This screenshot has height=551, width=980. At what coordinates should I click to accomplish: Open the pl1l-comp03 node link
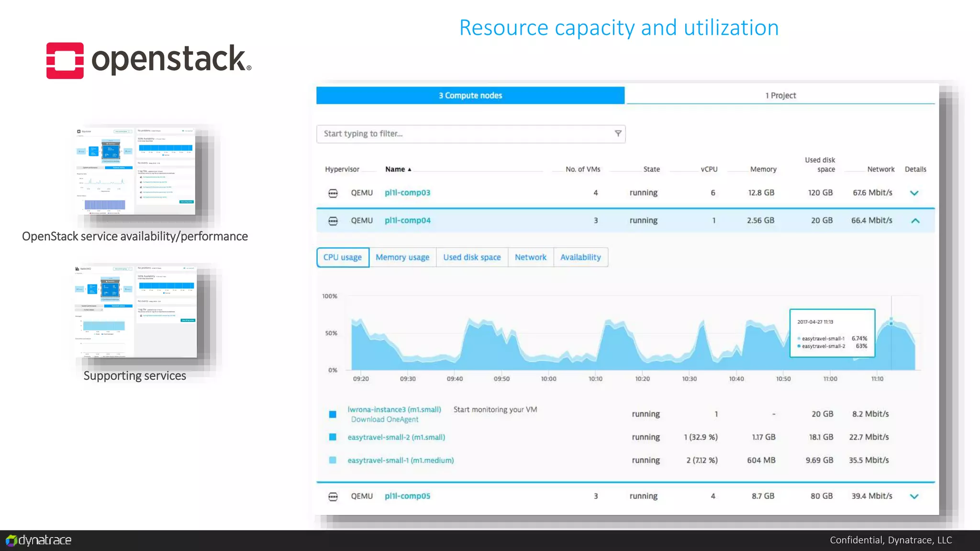click(x=407, y=193)
